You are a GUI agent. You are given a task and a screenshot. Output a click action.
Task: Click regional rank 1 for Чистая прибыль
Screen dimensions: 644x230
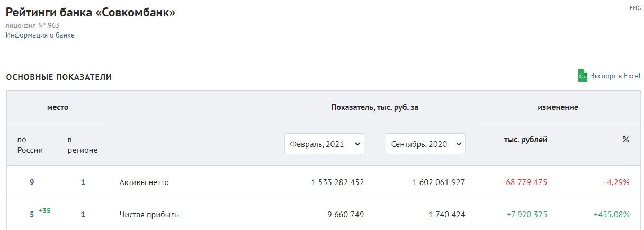[83, 215]
